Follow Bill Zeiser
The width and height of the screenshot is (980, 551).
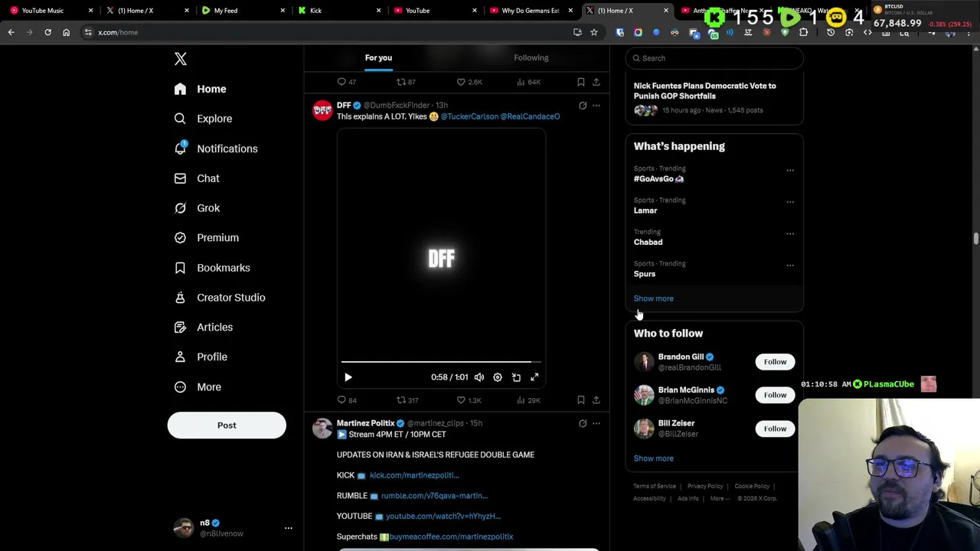(775, 429)
